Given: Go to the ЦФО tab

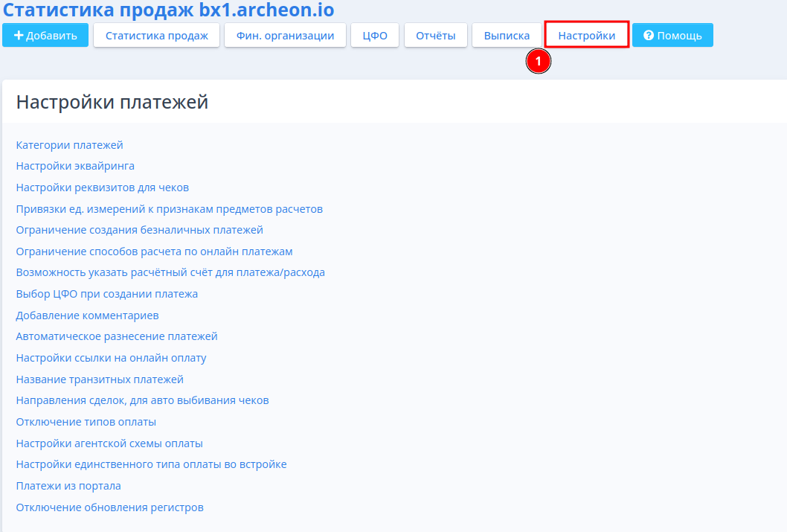Looking at the screenshot, I should point(375,35).
